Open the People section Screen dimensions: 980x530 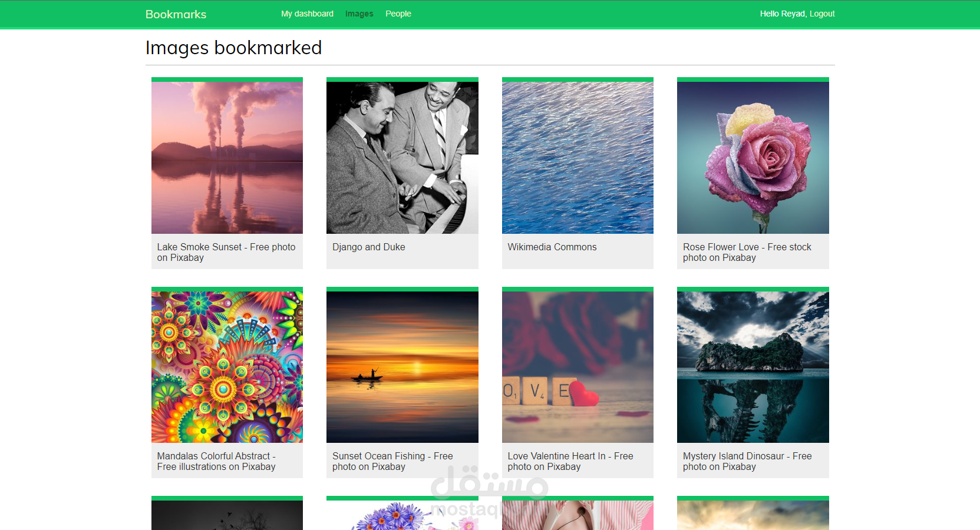pos(398,14)
